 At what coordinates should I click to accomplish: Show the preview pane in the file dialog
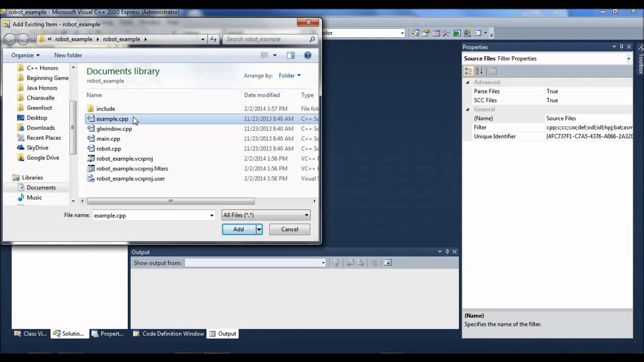point(290,55)
